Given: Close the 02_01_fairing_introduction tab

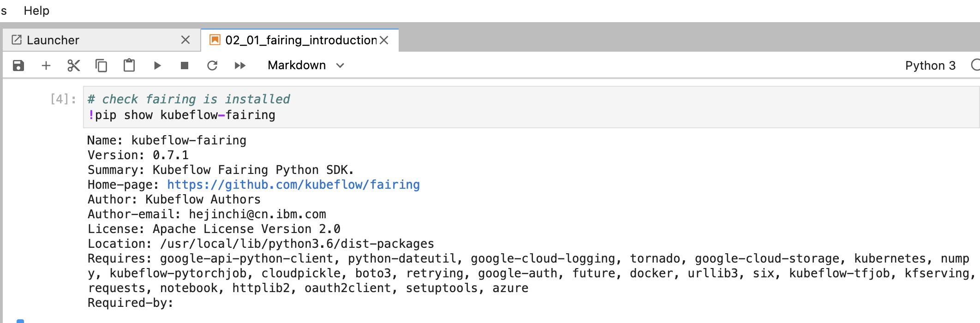Looking at the screenshot, I should [384, 40].
